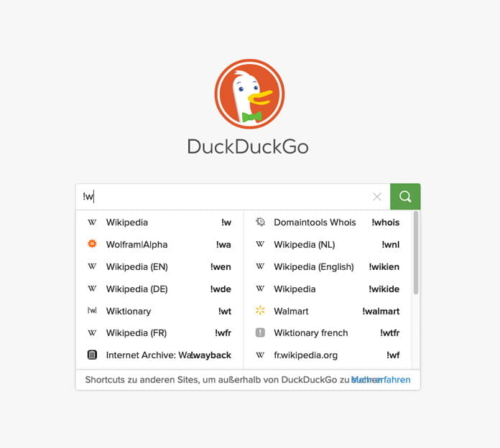Select the Wikipedia (NL) !wnl entry

point(328,244)
